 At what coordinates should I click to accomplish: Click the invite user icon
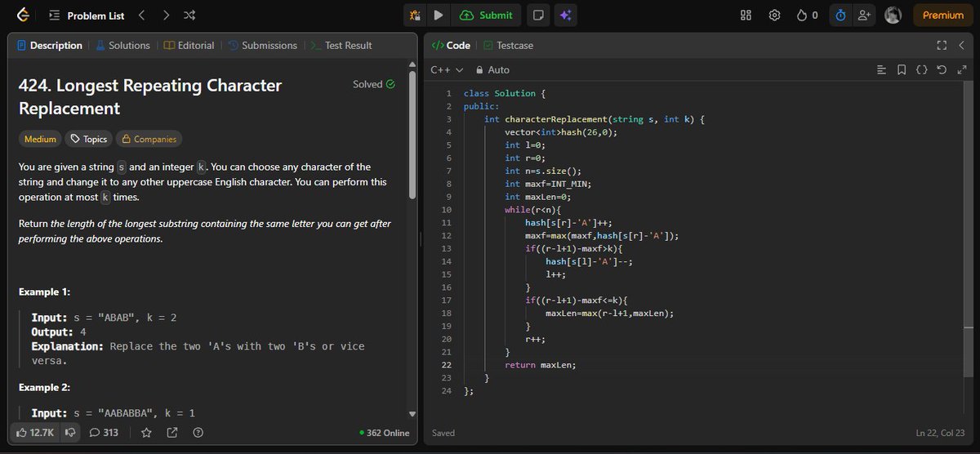pos(864,15)
